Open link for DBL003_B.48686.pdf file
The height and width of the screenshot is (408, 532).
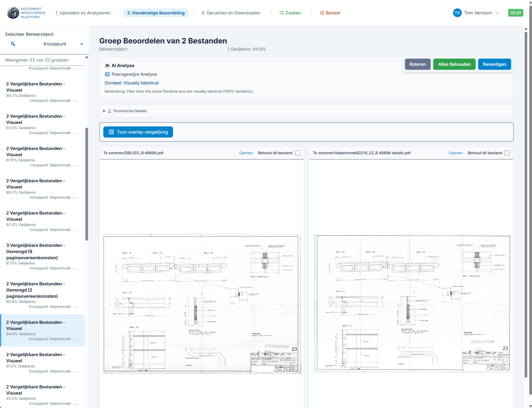tap(246, 153)
